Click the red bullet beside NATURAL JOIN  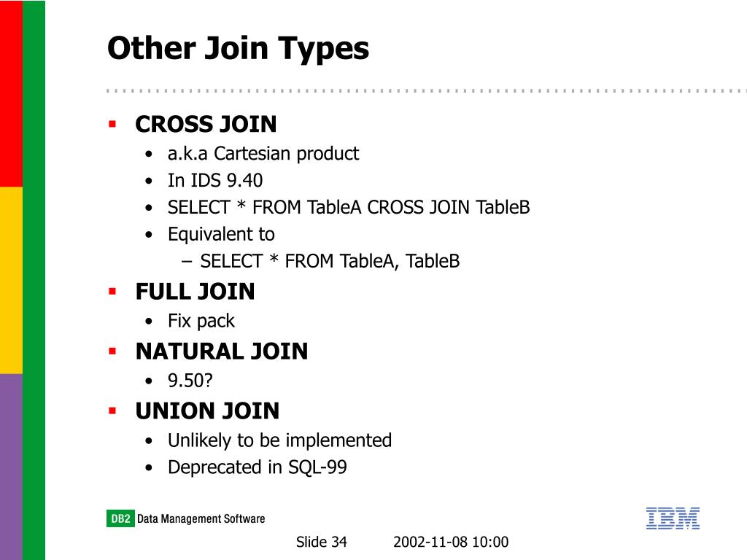point(112,351)
